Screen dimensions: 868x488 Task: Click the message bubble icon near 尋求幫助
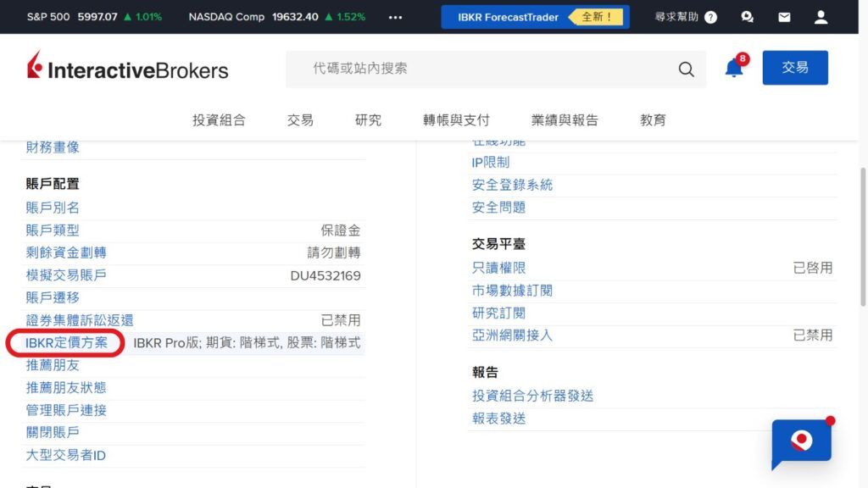[746, 16]
